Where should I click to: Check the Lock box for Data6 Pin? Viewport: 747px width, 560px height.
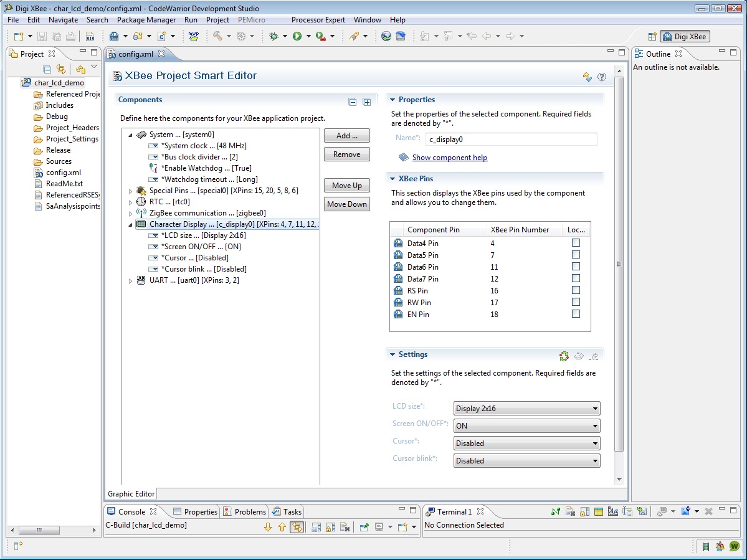pyautogui.click(x=576, y=267)
